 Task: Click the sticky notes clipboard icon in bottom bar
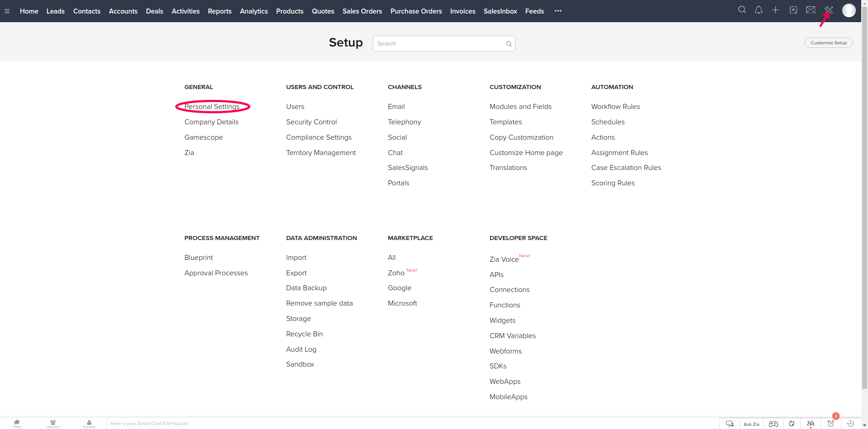click(792, 424)
